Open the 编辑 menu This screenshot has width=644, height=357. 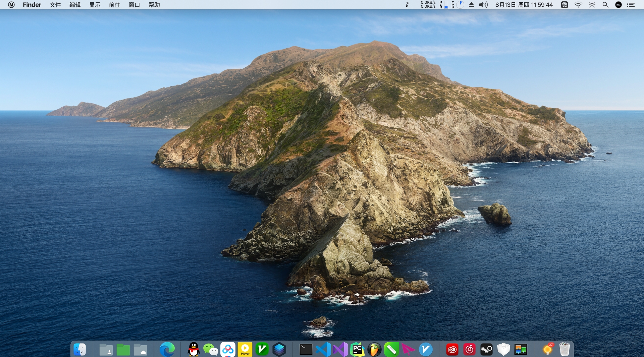click(x=75, y=5)
